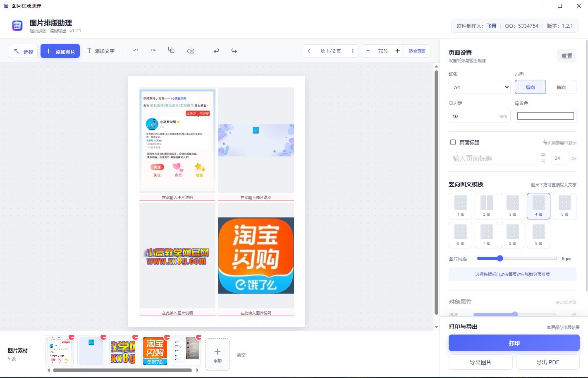The width and height of the screenshot is (588, 378).
Task: Click the font size field showing 24
Action: pos(560,158)
